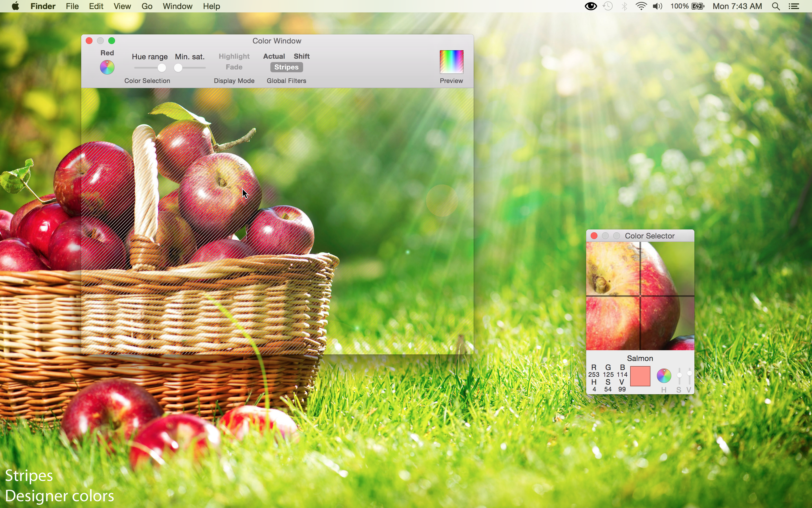The image size is (812, 508).
Task: Open the File menu
Action: pyautogui.click(x=72, y=6)
